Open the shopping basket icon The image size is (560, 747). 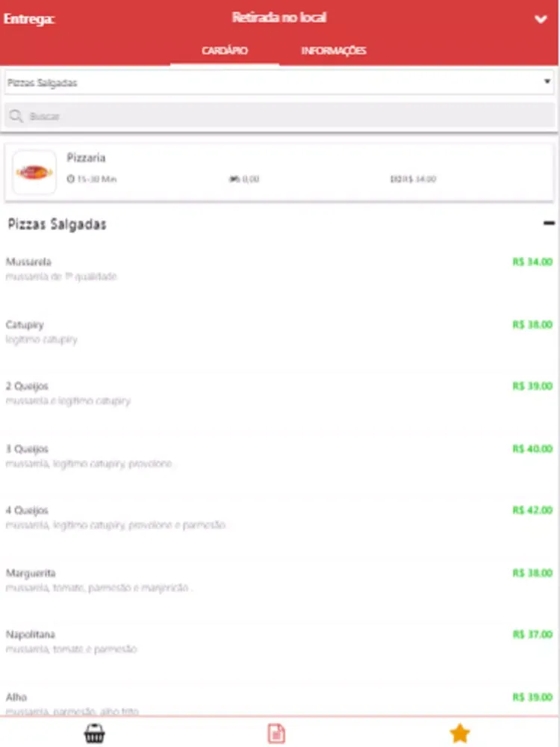(x=94, y=734)
